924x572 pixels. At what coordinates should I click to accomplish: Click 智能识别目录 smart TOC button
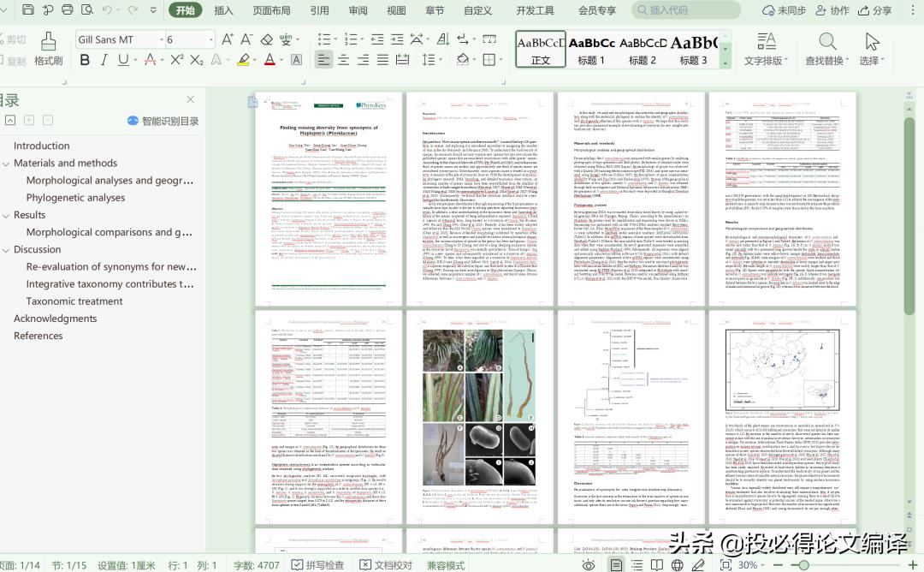(163, 121)
